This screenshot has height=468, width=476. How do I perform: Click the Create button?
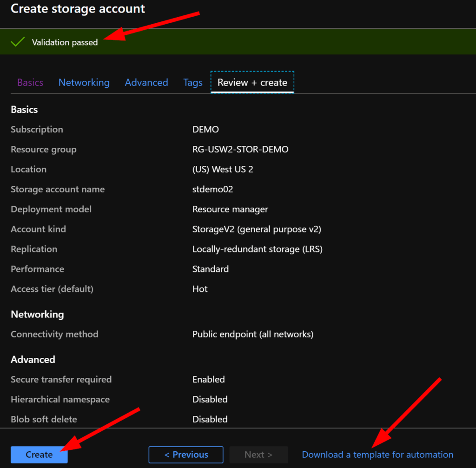click(39, 455)
